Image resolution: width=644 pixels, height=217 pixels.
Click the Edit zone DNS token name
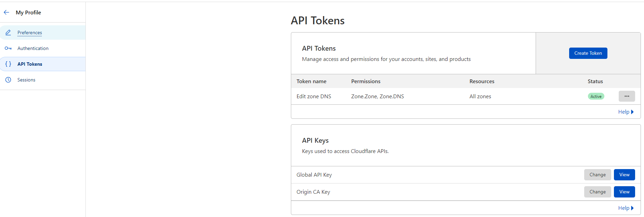(x=313, y=97)
